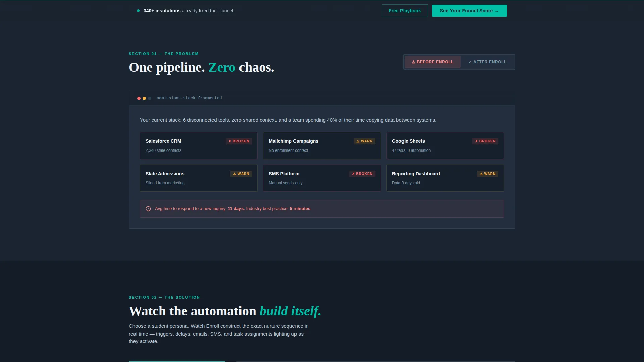This screenshot has width=644, height=362.
Task: Click the red dot in terminal window header
Action: pyautogui.click(x=139, y=98)
